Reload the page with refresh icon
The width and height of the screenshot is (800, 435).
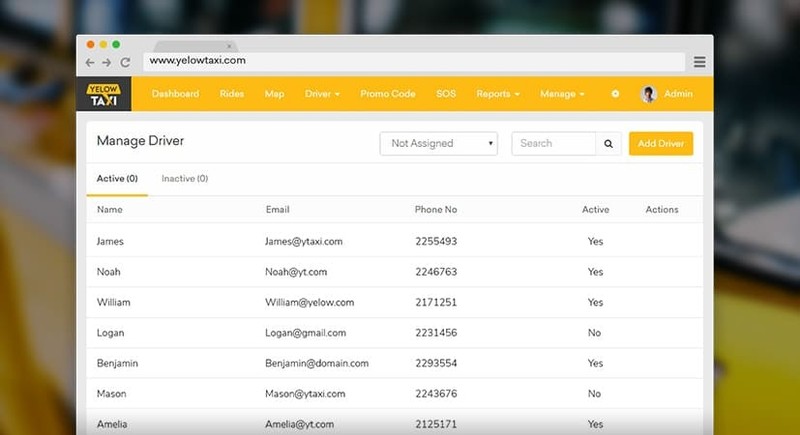point(125,61)
